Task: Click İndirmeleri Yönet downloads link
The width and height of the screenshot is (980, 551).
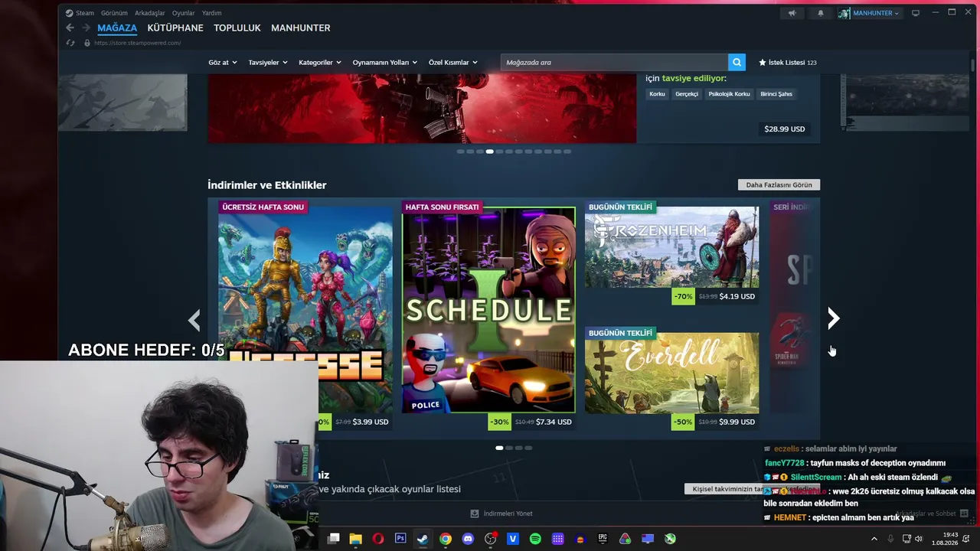Action: pyautogui.click(x=501, y=514)
